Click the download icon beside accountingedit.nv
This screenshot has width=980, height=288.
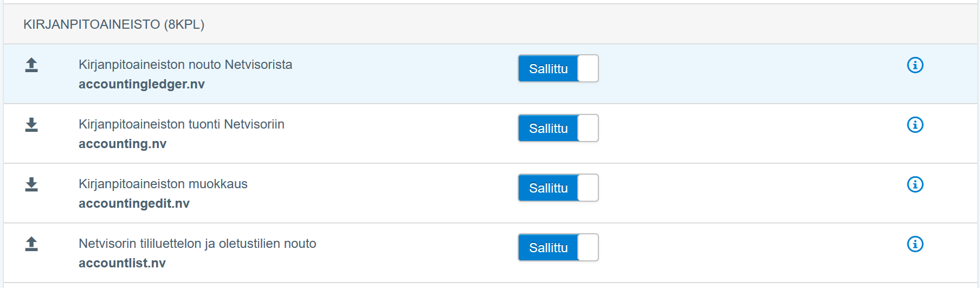[x=31, y=184]
